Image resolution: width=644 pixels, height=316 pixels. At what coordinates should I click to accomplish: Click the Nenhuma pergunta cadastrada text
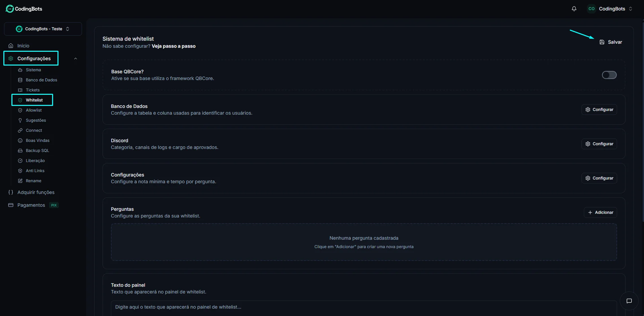(x=364, y=238)
